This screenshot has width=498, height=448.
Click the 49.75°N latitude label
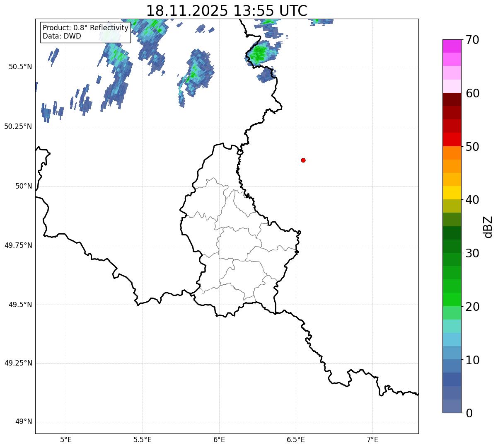click(18, 245)
